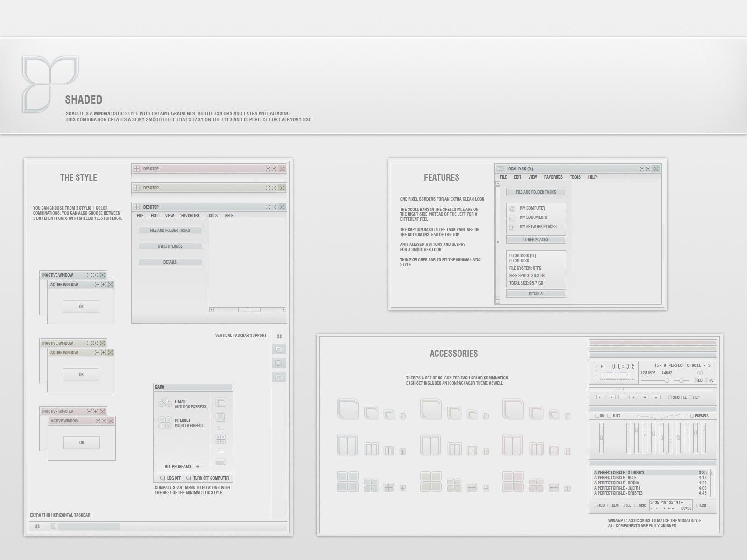Viewport: 747px width, 560px height.
Task: Click the monitor-shaped icon in start menu right column
Action: (221, 417)
